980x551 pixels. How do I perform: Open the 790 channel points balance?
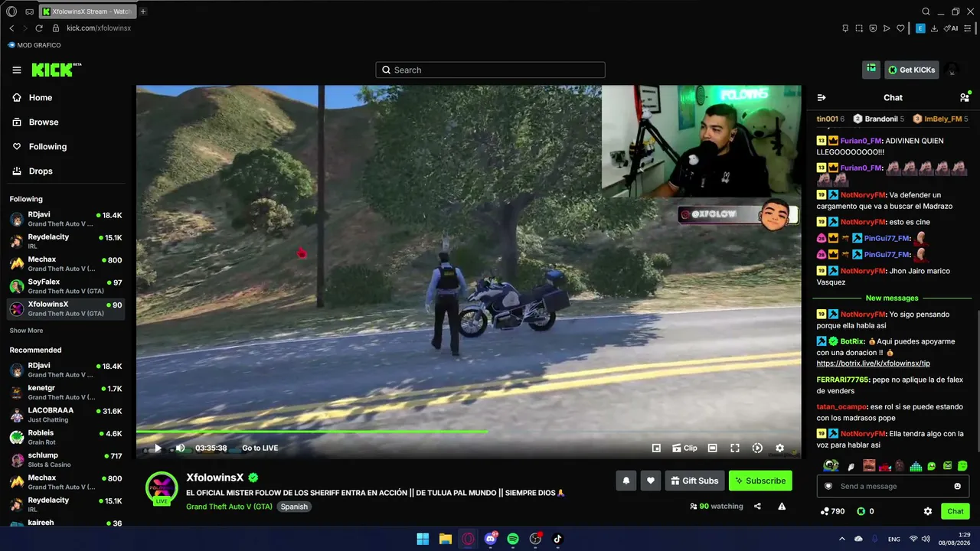click(832, 511)
